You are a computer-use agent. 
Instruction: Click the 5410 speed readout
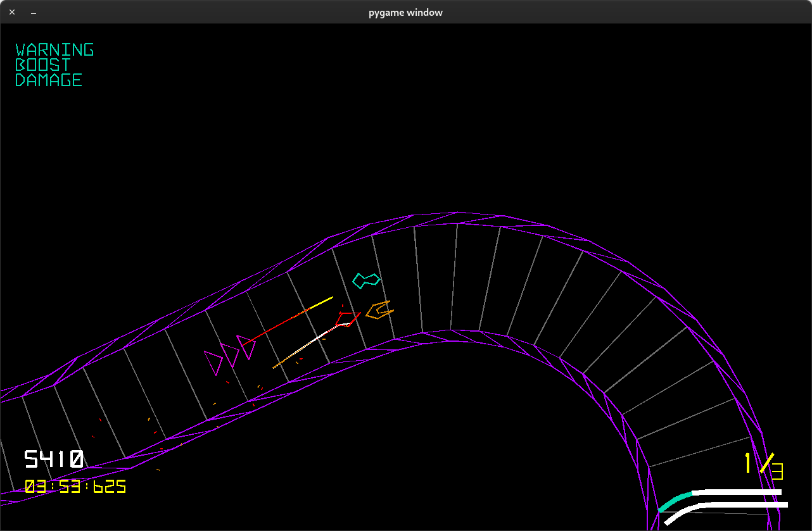[54, 459]
